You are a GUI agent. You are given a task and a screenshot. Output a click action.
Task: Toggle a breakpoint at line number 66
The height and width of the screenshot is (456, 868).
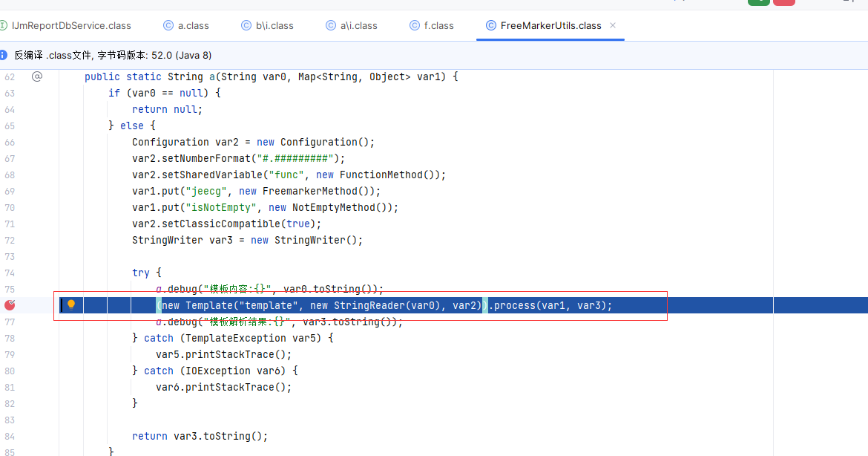point(10,142)
